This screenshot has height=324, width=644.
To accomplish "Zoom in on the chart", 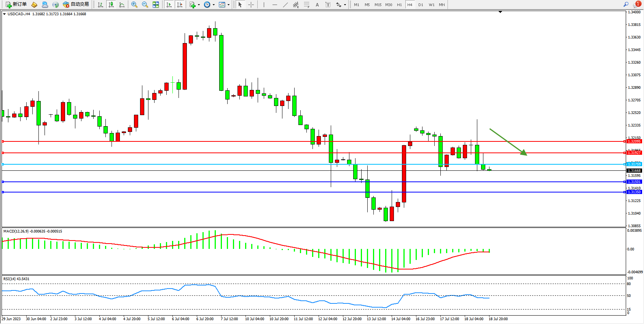I will coord(134,5).
